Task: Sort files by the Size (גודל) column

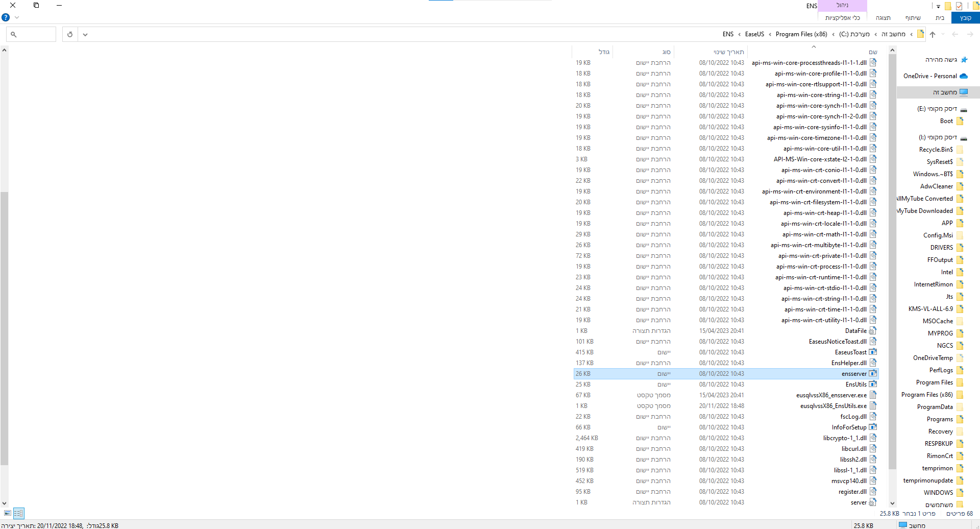Action: (x=592, y=52)
